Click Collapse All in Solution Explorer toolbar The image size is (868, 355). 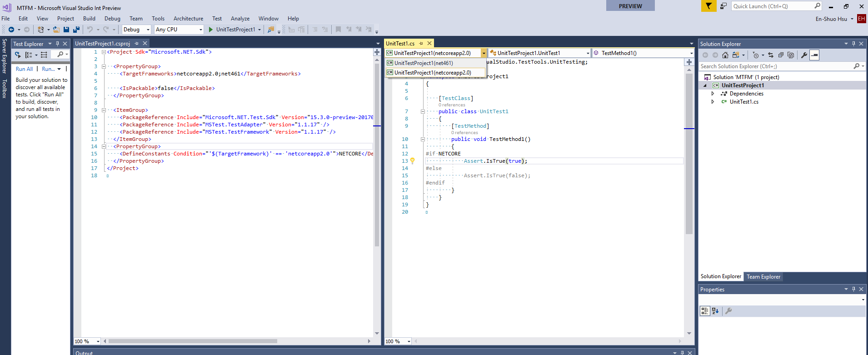coord(781,55)
